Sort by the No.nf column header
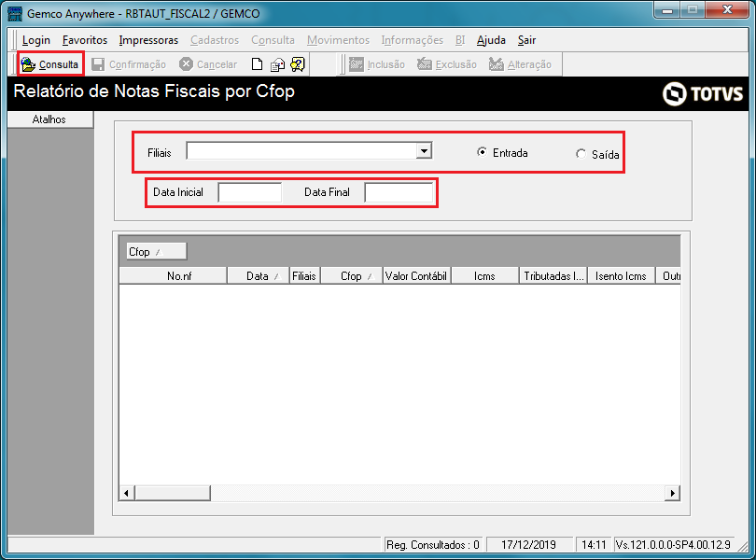756x560 pixels. [x=173, y=276]
